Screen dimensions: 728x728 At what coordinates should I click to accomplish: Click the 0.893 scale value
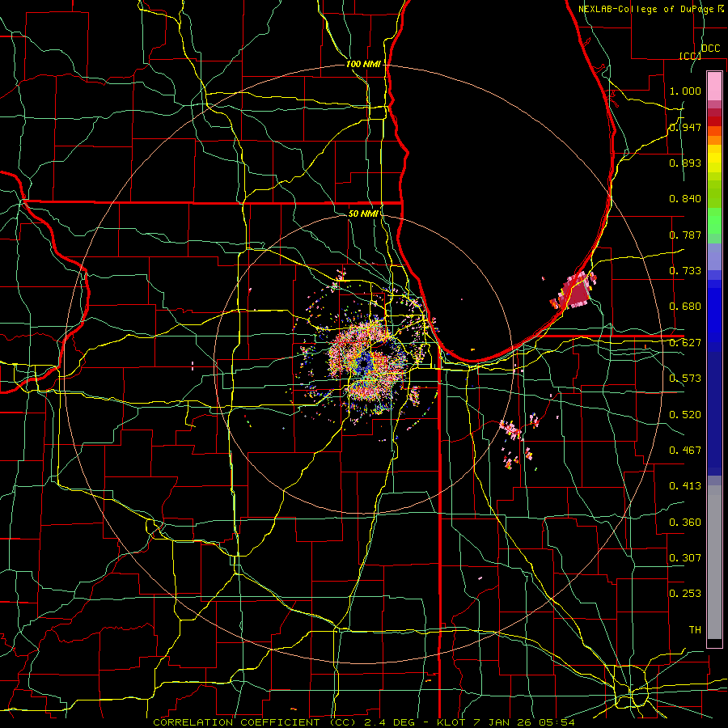(x=685, y=163)
